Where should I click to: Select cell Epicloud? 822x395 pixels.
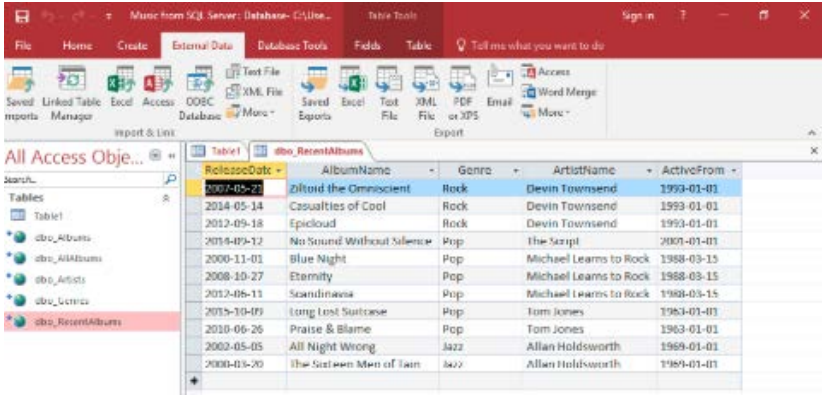[363, 223]
